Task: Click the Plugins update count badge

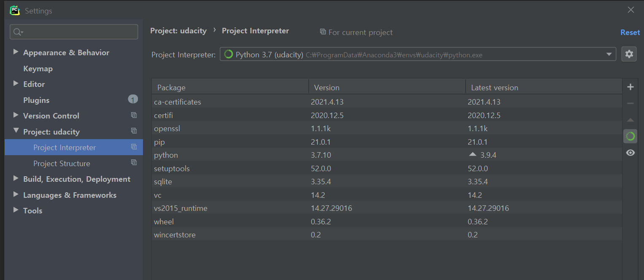Action: click(133, 100)
